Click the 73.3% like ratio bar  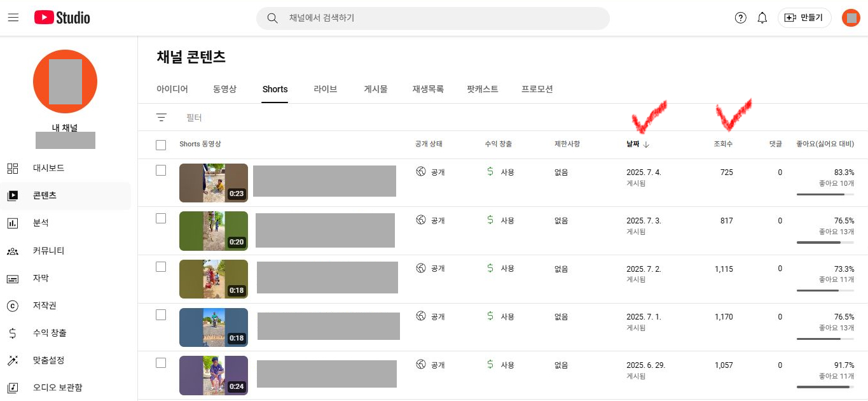tap(825, 290)
